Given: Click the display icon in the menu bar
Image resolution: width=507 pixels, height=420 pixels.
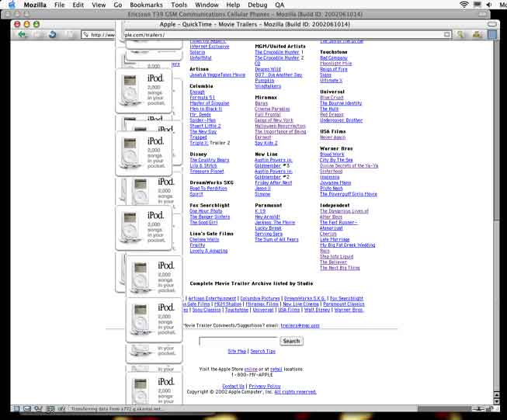Looking at the screenshot, I should 477,4.
